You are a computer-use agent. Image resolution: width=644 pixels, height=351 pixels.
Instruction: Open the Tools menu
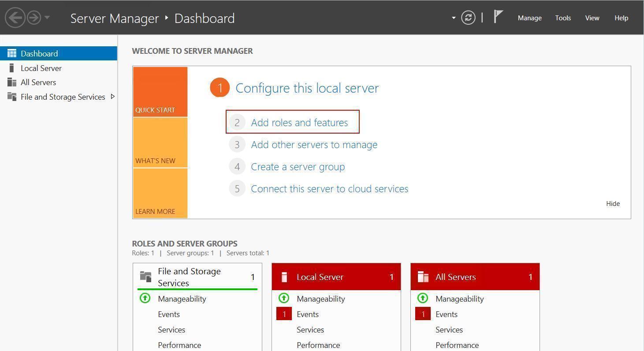click(x=563, y=18)
